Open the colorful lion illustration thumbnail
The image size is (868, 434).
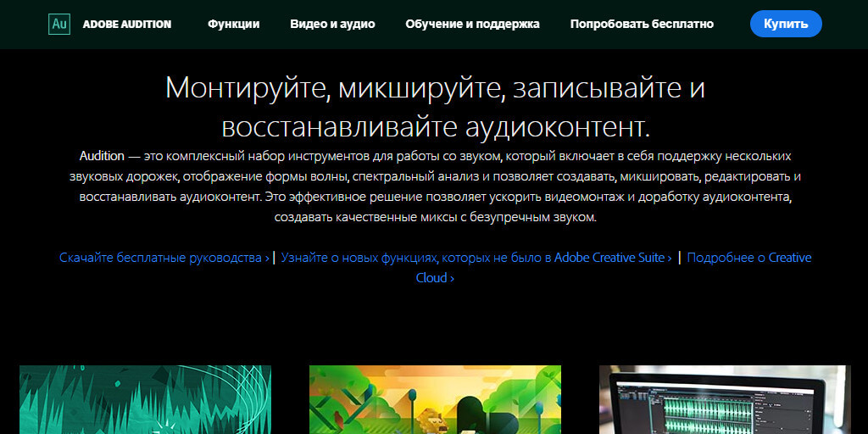pos(435,399)
